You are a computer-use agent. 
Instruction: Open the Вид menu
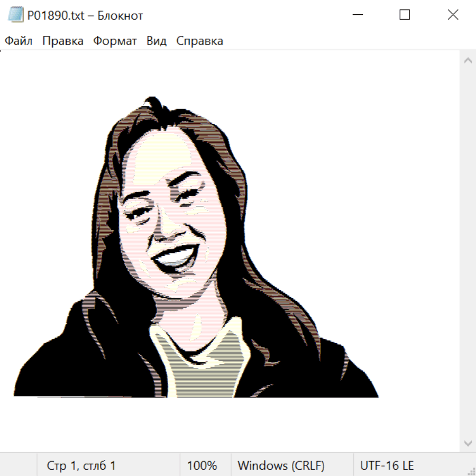pos(156,41)
